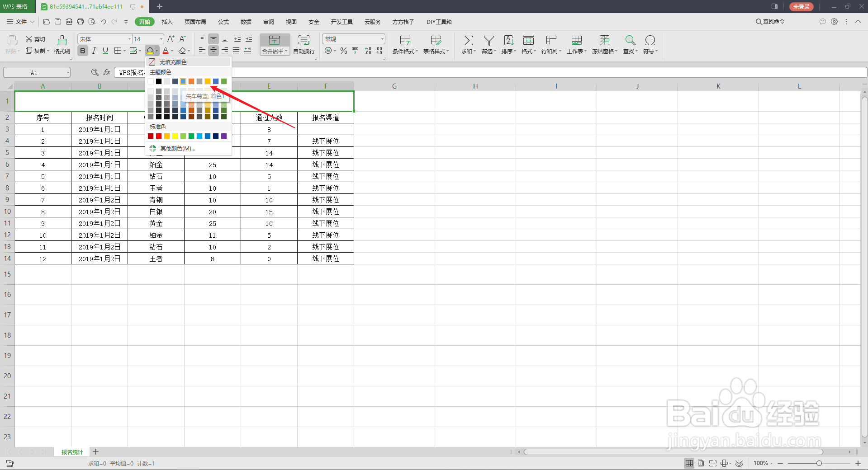Click the fx insert function icon
The width and height of the screenshot is (868, 470).
pyautogui.click(x=107, y=72)
